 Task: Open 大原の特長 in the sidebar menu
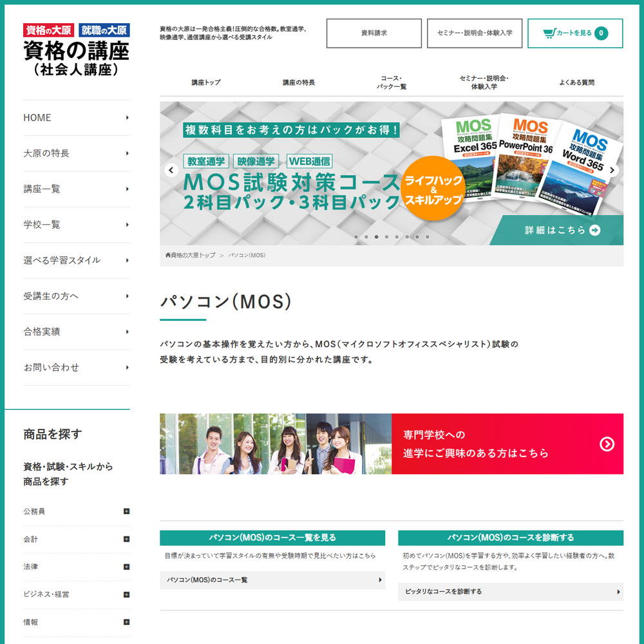(77, 154)
